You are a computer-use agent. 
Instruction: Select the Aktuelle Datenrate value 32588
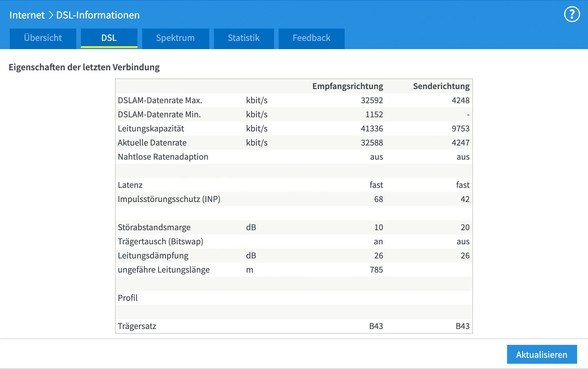click(372, 143)
